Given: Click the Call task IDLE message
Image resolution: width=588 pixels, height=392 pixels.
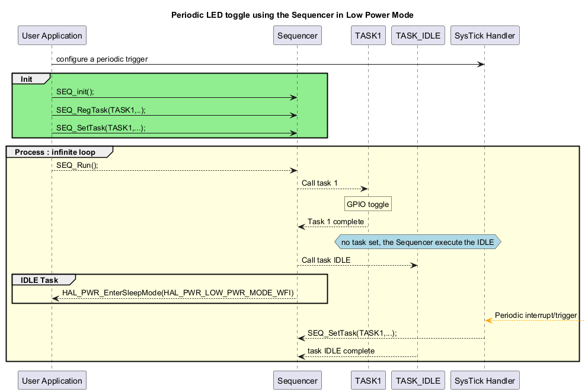Looking at the screenshot, I should 326,260.
